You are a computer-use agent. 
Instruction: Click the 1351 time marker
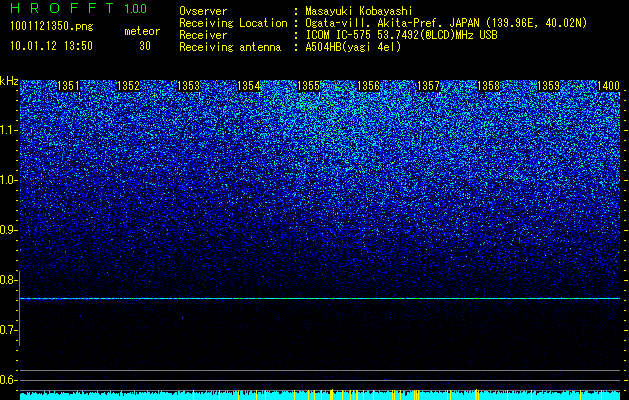(x=68, y=86)
